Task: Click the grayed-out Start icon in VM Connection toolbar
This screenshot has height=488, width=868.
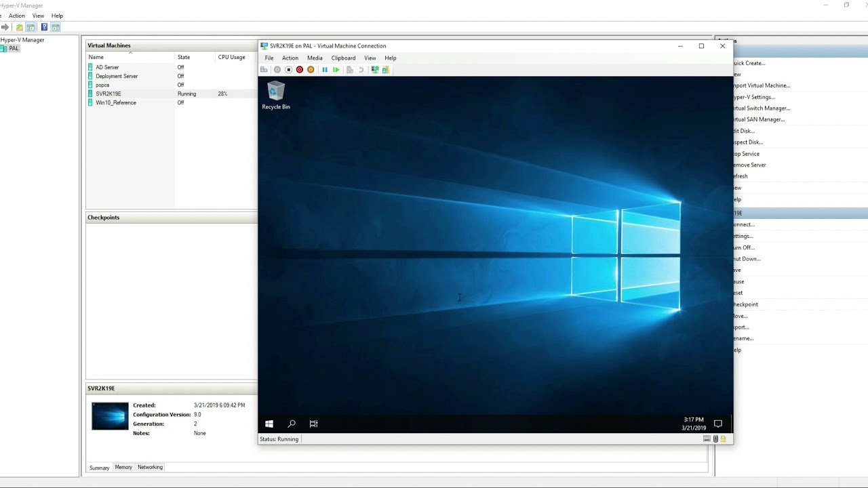Action: point(277,70)
